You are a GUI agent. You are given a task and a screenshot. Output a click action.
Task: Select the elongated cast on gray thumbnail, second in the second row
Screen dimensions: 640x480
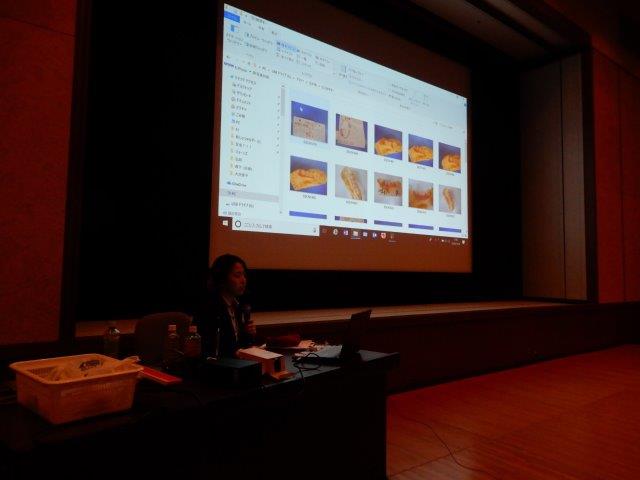tap(351, 182)
